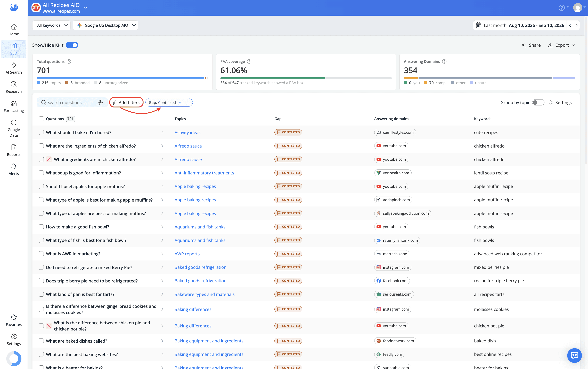Viewport: 588px width, 369px height.
Task: Click the camillestyles.com domain chip
Action: tap(395, 132)
